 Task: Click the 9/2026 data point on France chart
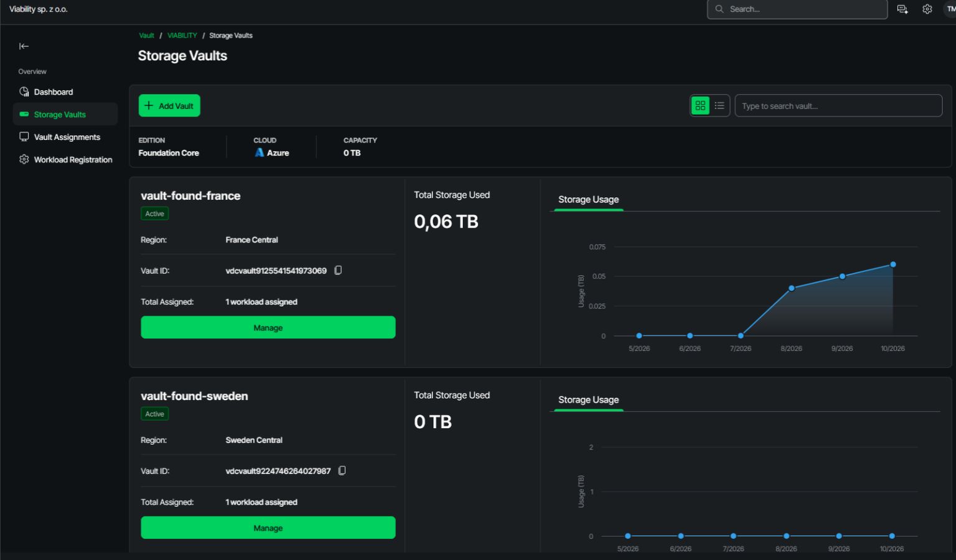[842, 276]
